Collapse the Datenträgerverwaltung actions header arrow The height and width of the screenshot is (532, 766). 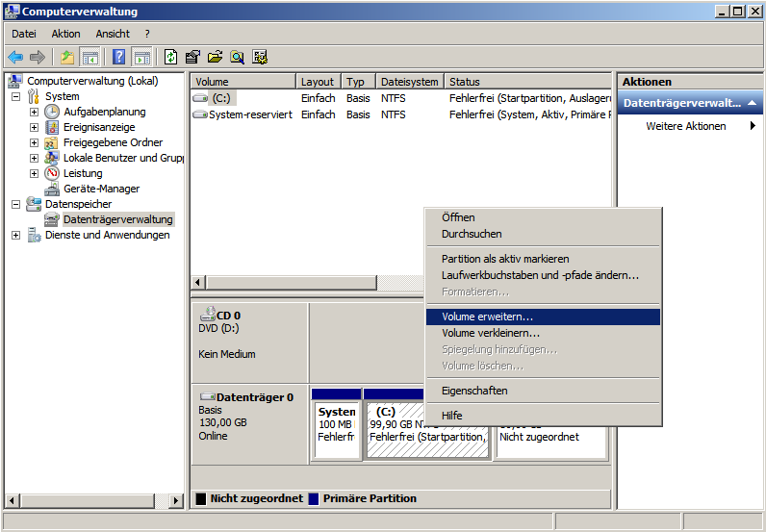click(x=752, y=103)
